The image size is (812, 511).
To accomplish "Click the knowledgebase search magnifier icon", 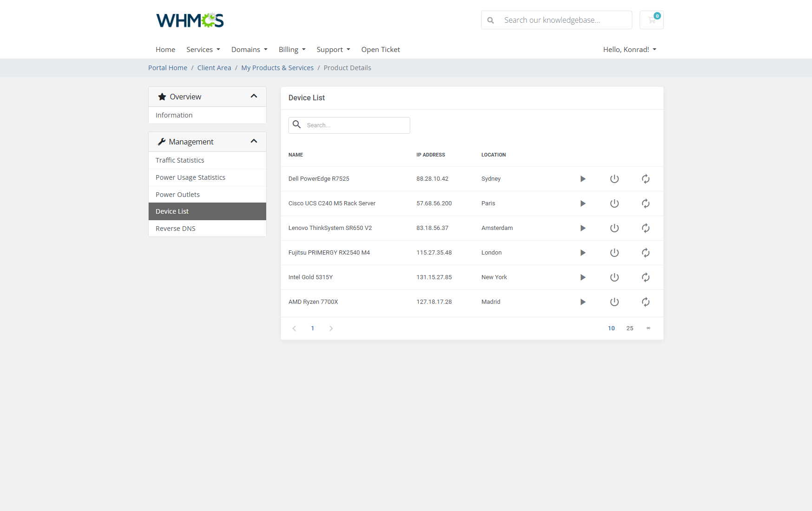I will pos(490,20).
